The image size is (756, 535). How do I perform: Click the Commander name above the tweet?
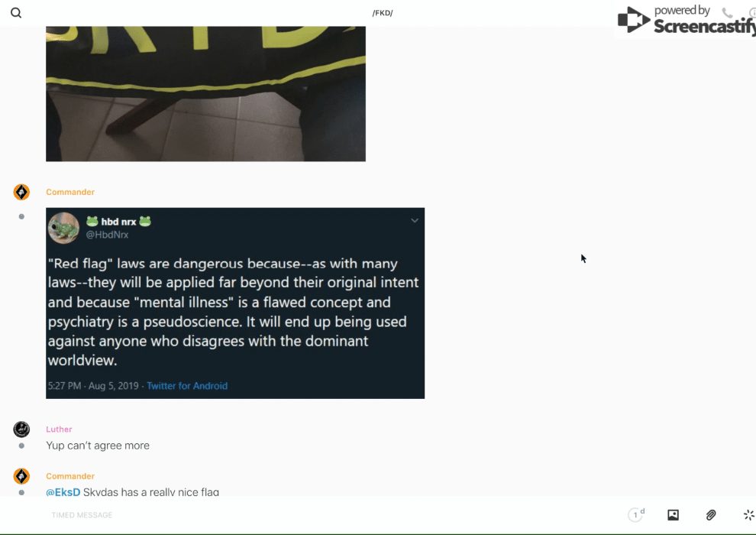[x=70, y=192]
